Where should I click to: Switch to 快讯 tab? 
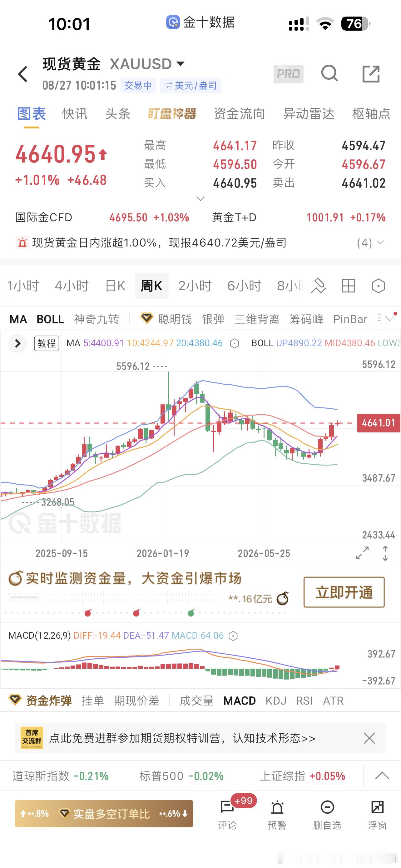75,114
